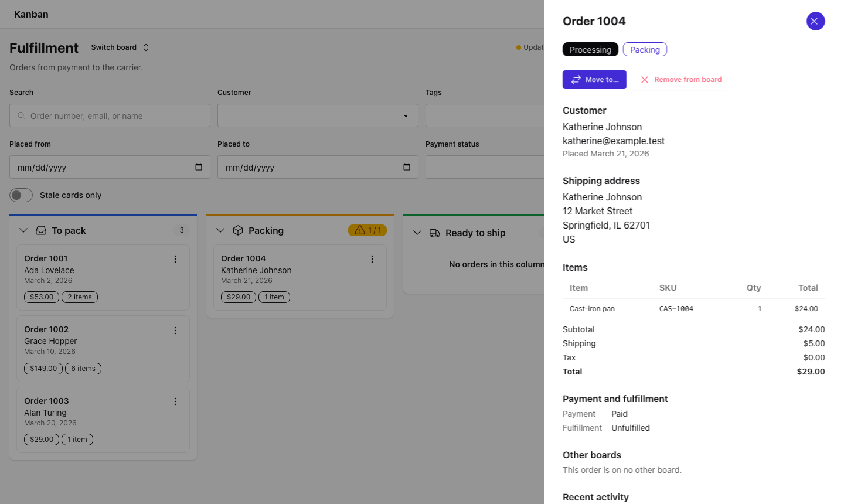The height and width of the screenshot is (504, 844).
Task: Close the Order 1004 details panel
Action: (815, 21)
